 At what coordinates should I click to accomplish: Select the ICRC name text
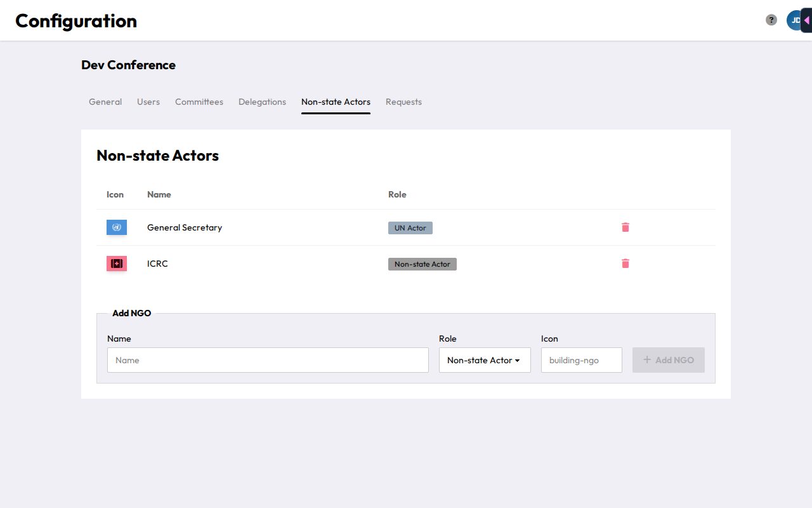coord(157,264)
